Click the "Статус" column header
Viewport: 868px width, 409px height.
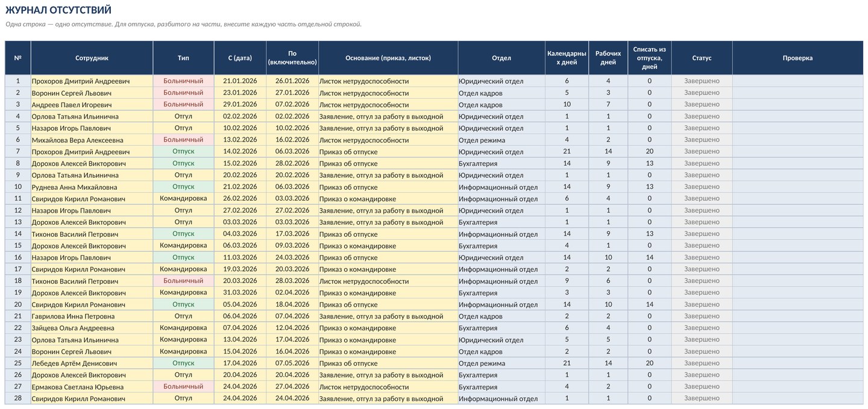[x=702, y=58]
